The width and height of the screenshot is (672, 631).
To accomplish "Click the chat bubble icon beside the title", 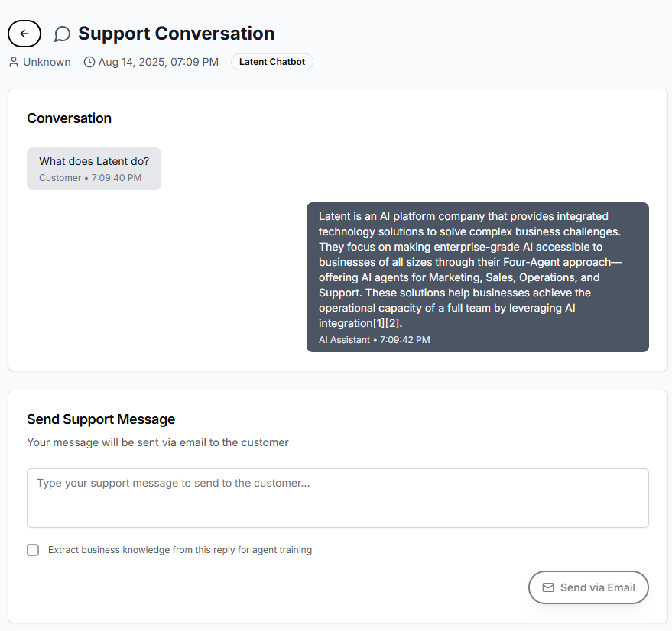I will (x=63, y=34).
